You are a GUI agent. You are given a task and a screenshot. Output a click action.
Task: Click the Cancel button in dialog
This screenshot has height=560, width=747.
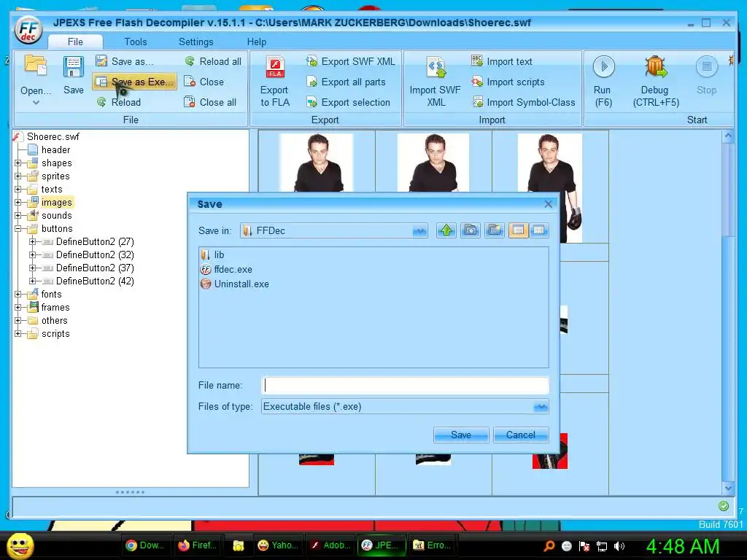pyautogui.click(x=521, y=435)
